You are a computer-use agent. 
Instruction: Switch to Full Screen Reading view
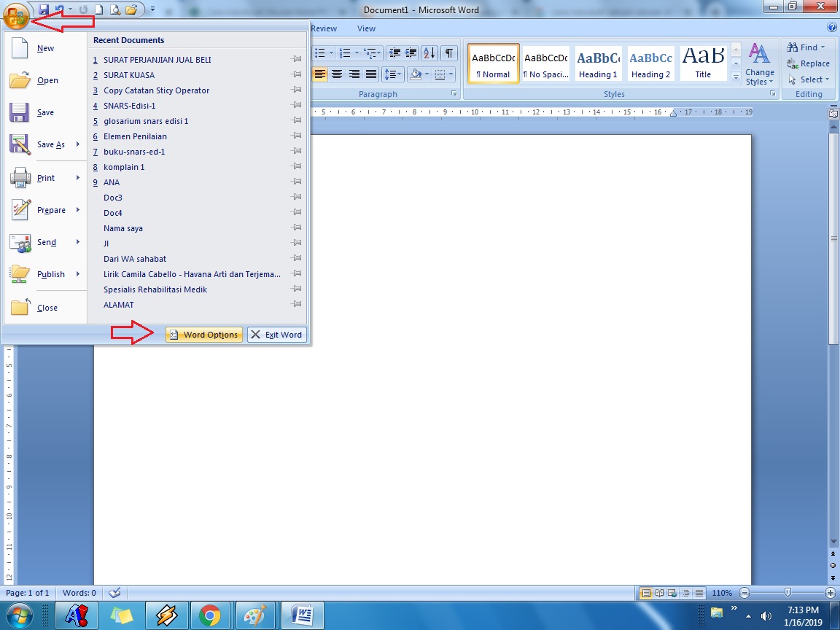pyautogui.click(x=659, y=593)
